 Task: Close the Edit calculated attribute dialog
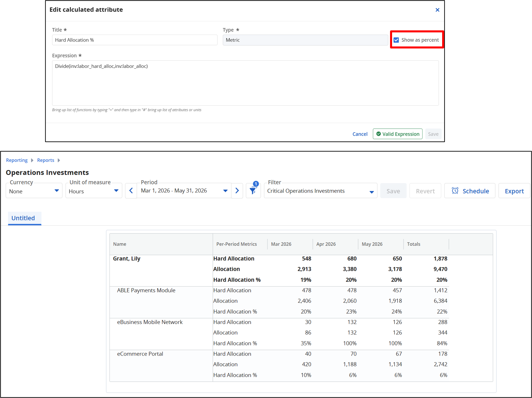point(437,10)
